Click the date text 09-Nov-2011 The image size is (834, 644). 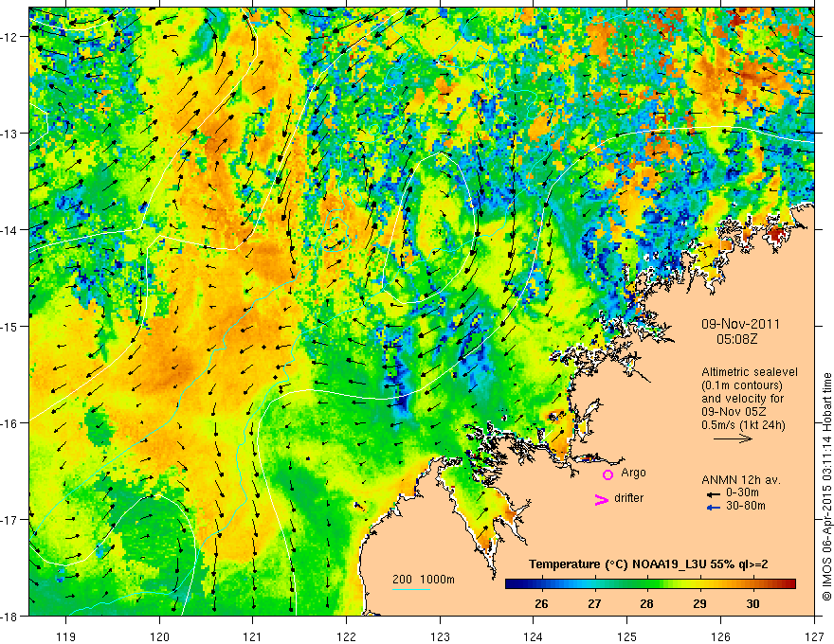740,324
